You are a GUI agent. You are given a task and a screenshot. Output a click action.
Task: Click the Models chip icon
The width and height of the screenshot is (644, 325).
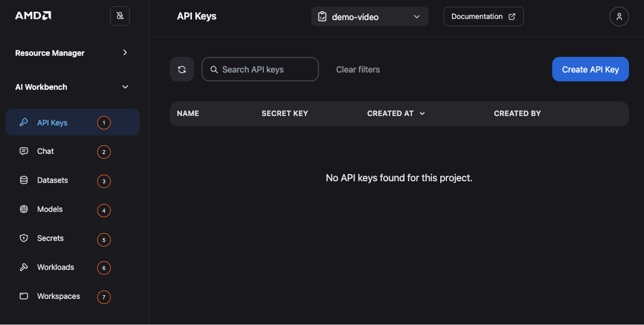24,209
